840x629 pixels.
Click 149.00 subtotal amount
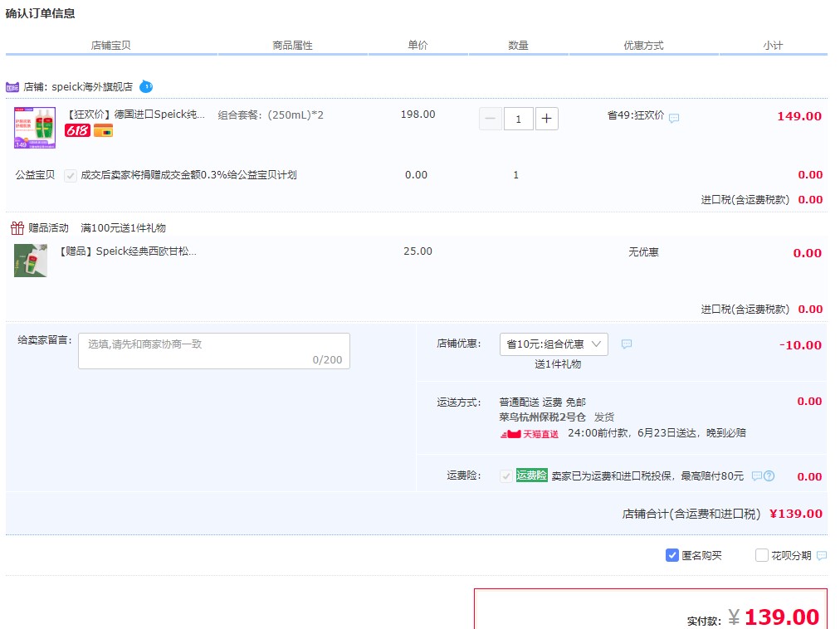tap(799, 116)
